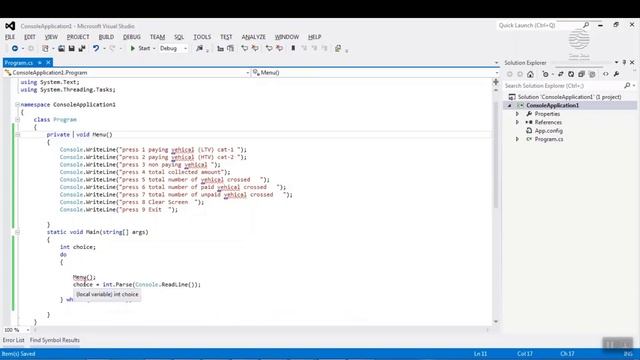Click the Undo toolbar icon
This screenshot has width=640, height=360.
[x=96, y=49]
